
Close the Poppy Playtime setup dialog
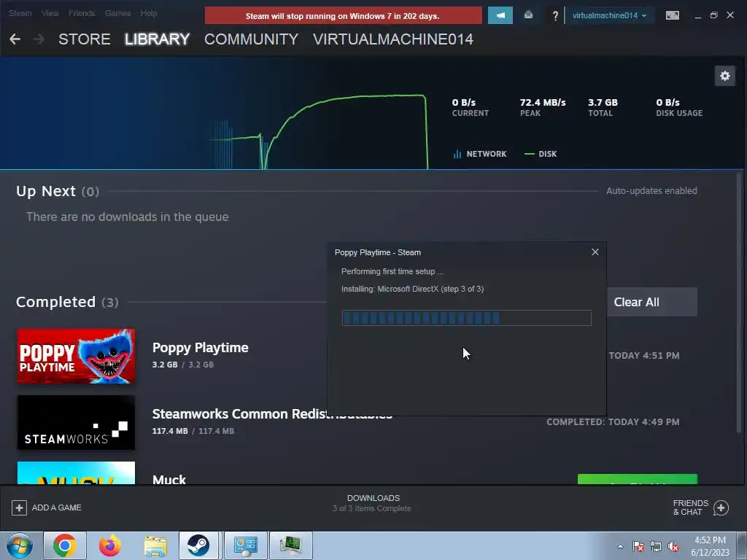[x=595, y=252]
